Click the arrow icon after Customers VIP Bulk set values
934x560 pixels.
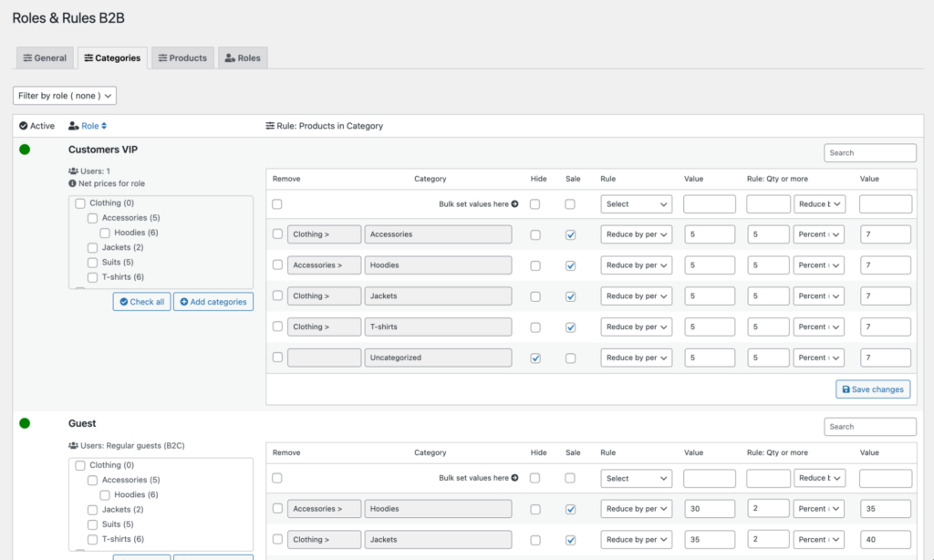click(x=514, y=203)
